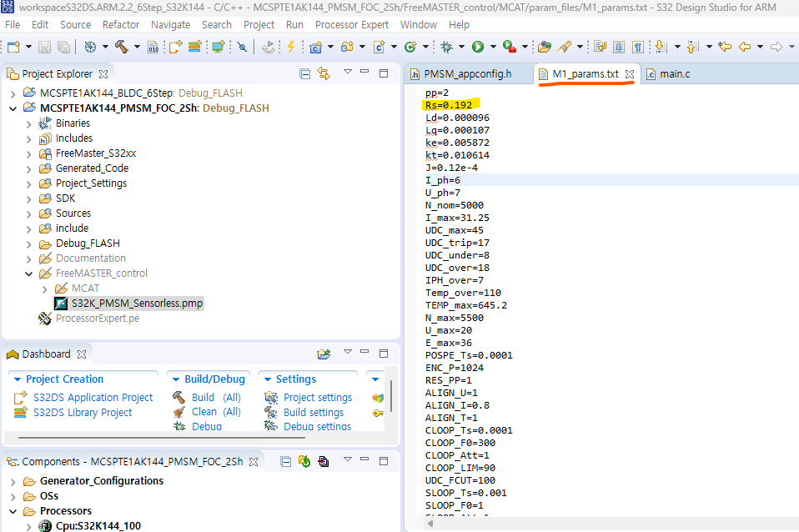Viewport: 799px width, 532px height.
Task: Collapse the Processors folder in Components
Action: pos(13,511)
